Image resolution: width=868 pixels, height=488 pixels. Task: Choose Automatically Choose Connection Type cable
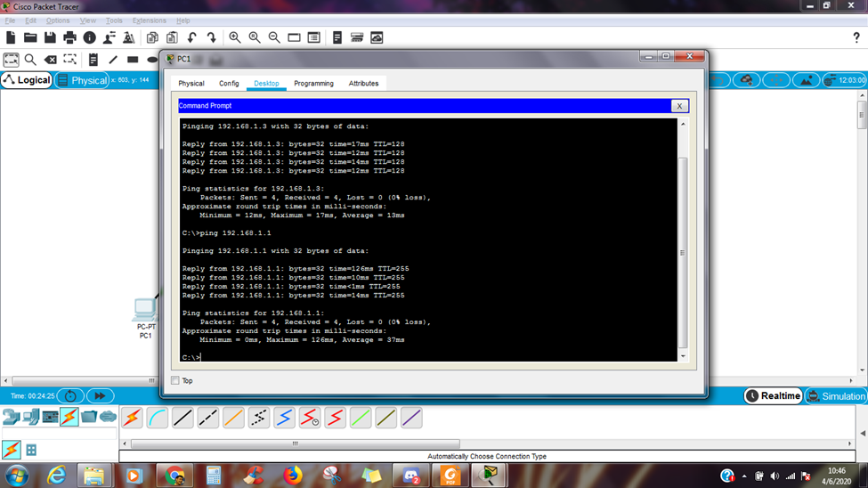[x=132, y=418]
